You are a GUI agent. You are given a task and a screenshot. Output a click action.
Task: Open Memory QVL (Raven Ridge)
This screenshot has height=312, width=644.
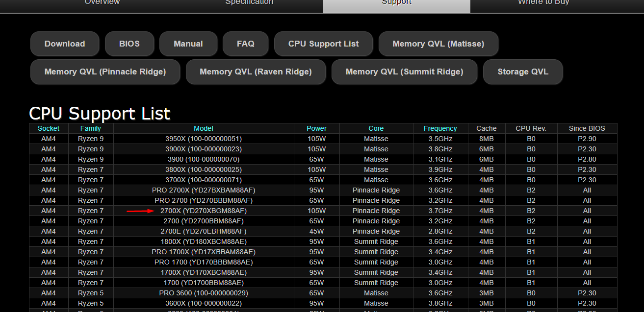pyautogui.click(x=256, y=72)
